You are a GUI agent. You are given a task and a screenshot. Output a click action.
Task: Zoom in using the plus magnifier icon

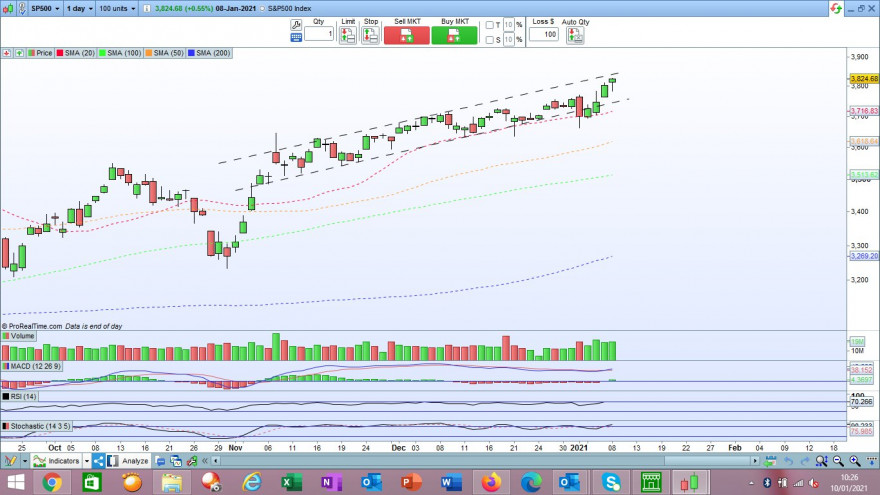click(x=855, y=461)
